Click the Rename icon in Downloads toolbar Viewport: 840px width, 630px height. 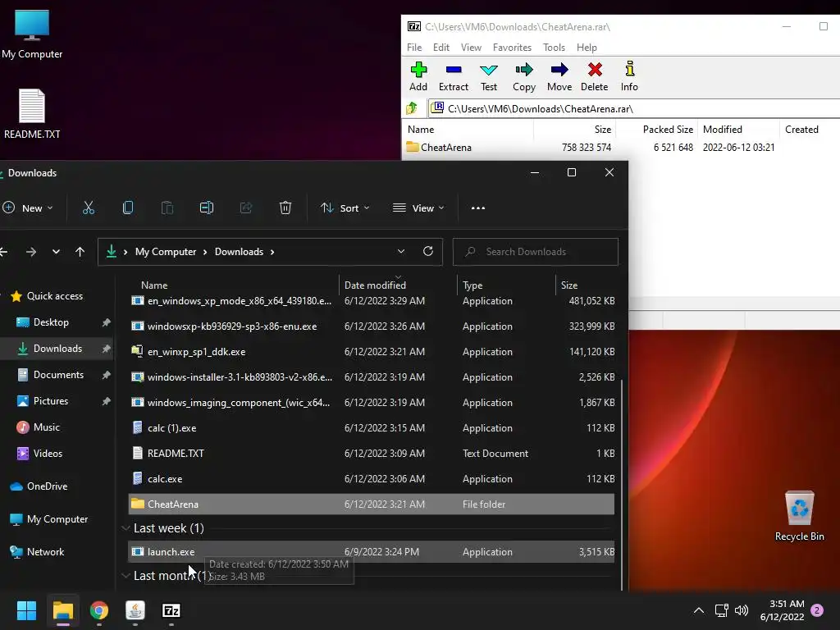(207, 208)
